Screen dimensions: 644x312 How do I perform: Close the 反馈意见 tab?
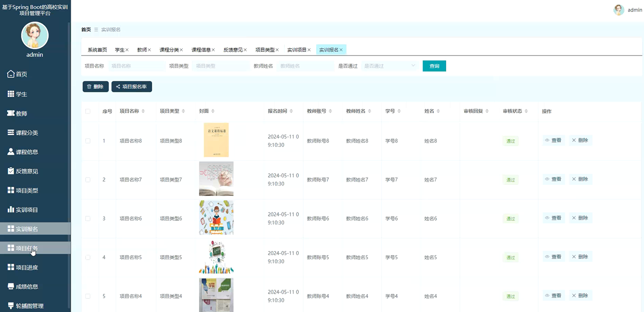click(x=245, y=50)
